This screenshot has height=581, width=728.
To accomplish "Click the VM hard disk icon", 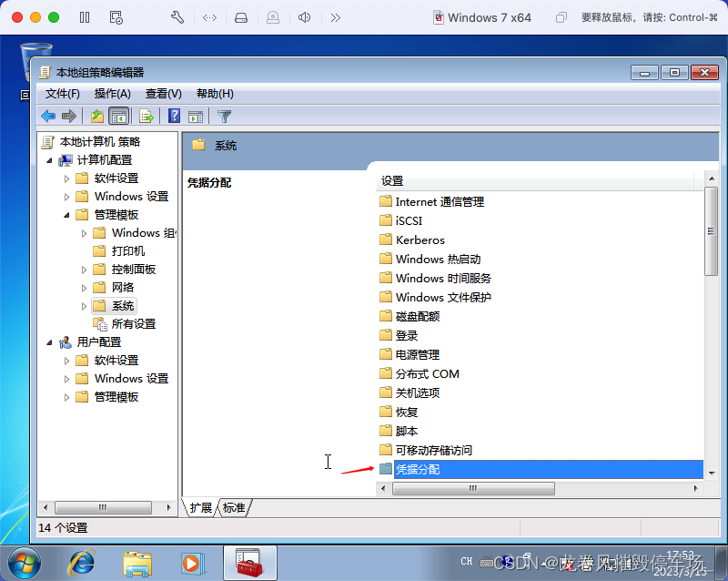I will point(241,17).
